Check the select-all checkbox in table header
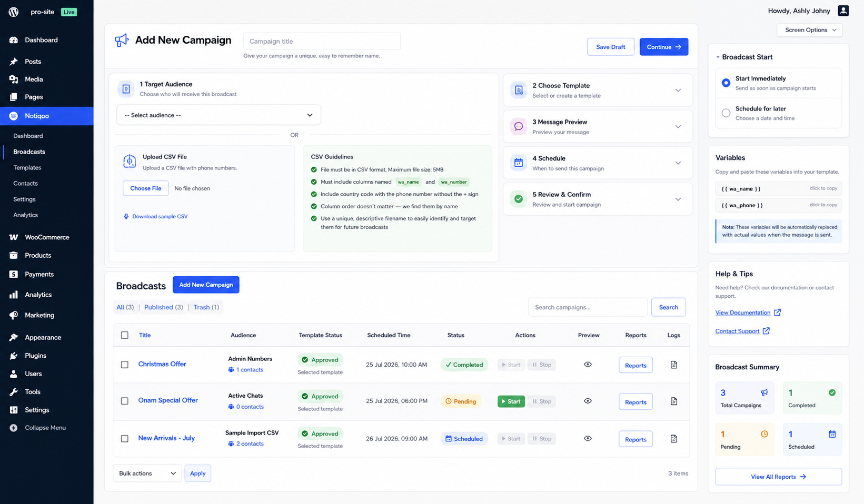Viewport: 864px width, 504px height. (x=125, y=335)
